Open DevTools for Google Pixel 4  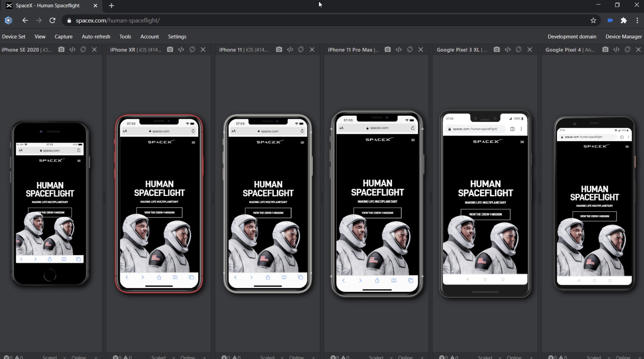coord(616,49)
